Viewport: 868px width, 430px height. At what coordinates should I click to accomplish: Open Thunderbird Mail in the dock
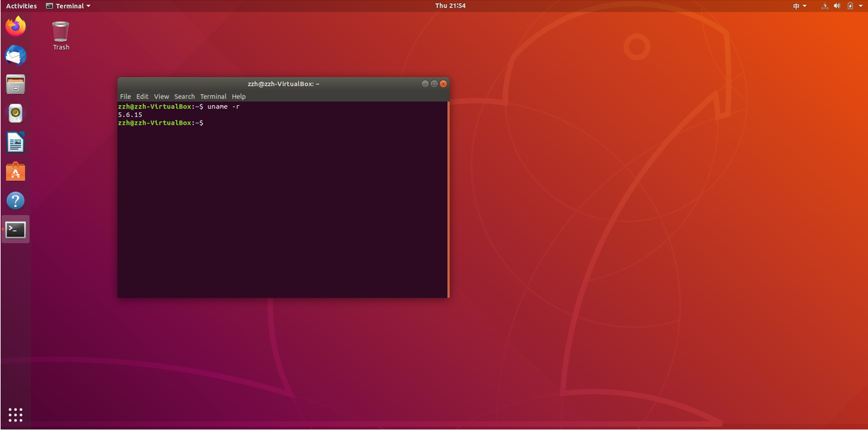(15, 55)
